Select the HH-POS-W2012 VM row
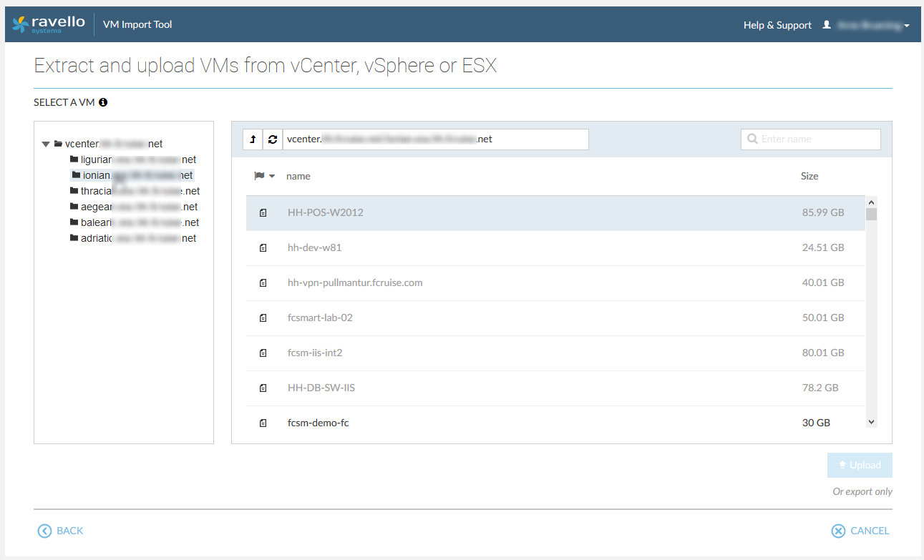The image size is (924, 560). tap(555, 213)
